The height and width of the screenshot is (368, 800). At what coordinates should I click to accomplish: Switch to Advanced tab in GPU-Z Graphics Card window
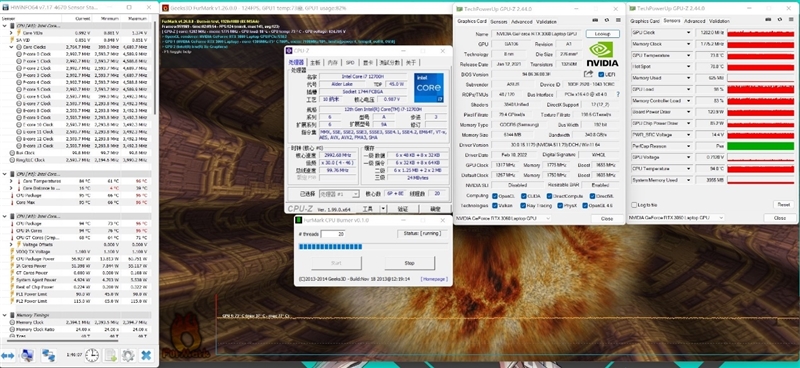pyautogui.click(x=521, y=21)
